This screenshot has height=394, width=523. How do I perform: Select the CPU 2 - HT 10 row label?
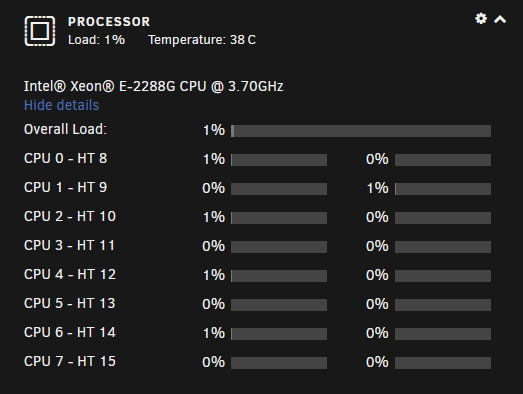click(70, 216)
